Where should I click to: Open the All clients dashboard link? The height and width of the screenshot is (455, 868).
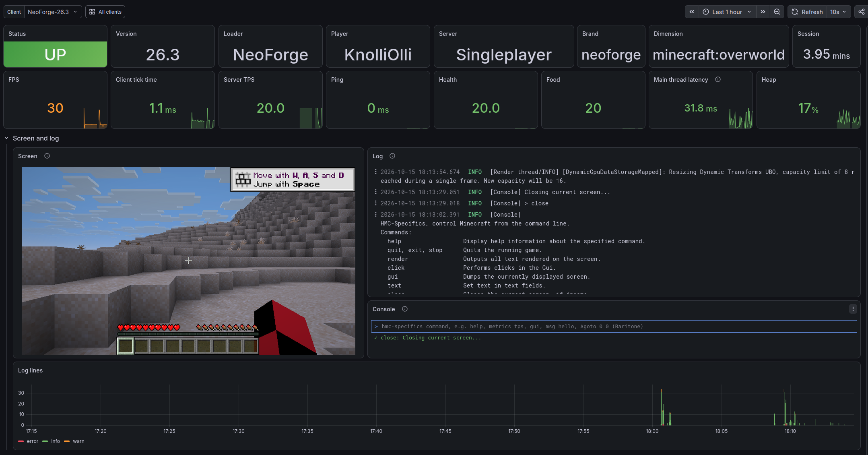(x=105, y=12)
